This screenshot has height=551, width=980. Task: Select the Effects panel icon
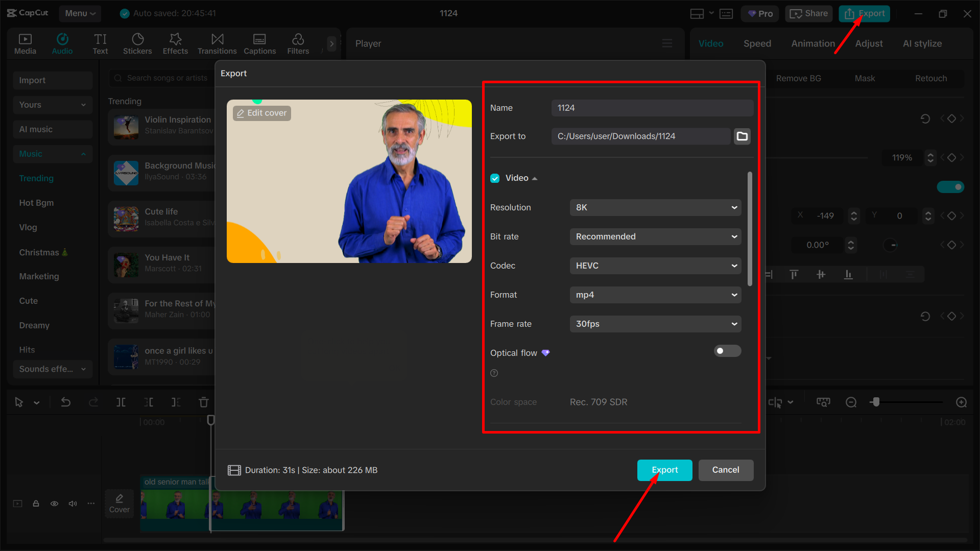pos(175,43)
